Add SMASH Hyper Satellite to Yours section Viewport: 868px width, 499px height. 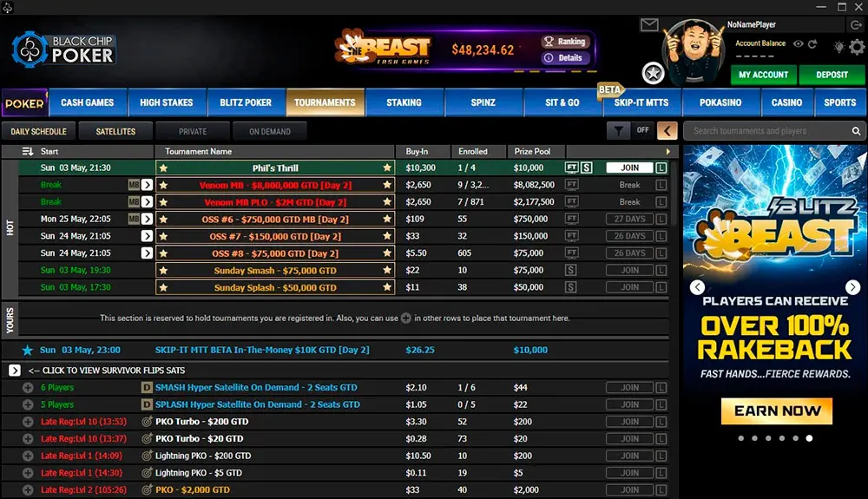coord(28,388)
